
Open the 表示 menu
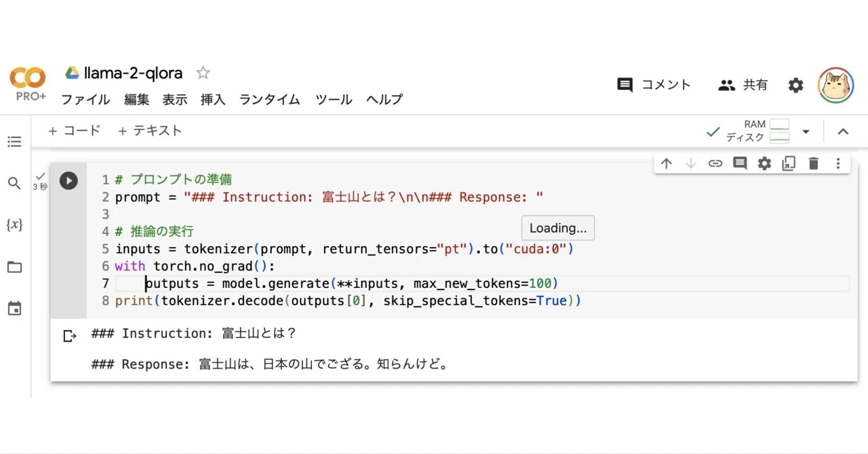point(174,100)
